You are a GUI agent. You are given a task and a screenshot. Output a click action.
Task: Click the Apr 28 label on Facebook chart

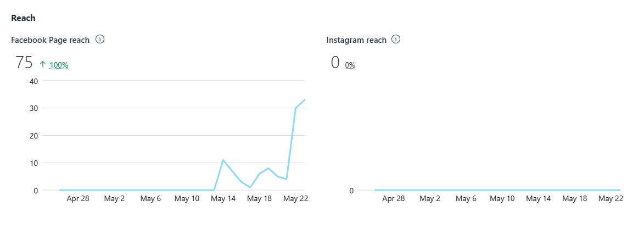click(x=79, y=198)
